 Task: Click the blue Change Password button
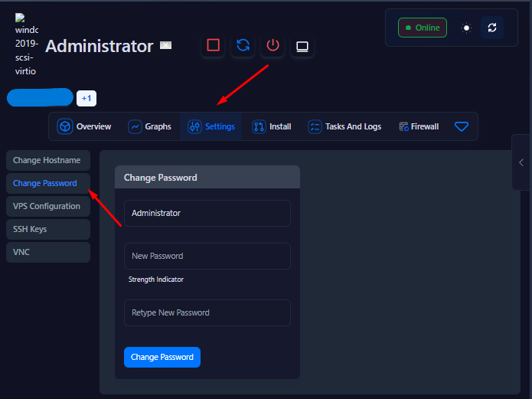pos(162,357)
